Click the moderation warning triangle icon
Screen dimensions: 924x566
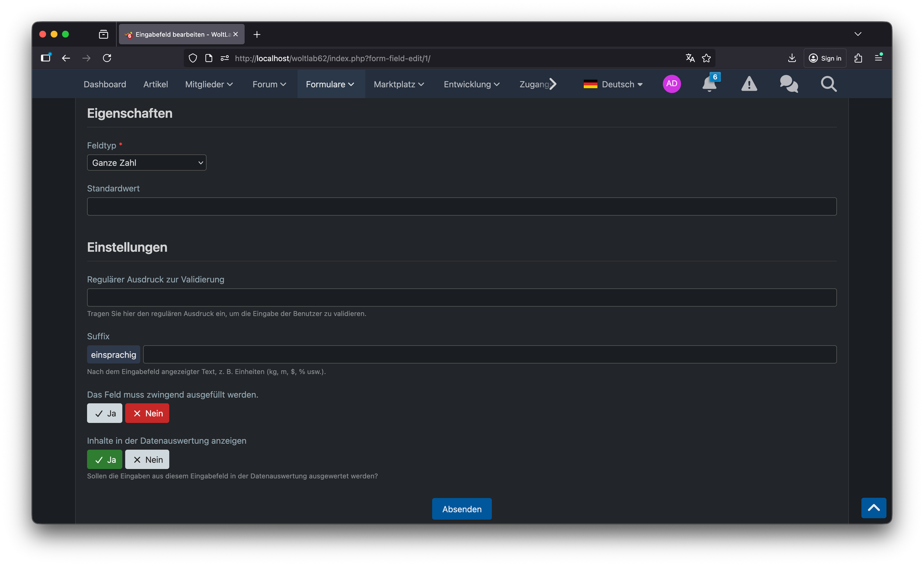(749, 84)
